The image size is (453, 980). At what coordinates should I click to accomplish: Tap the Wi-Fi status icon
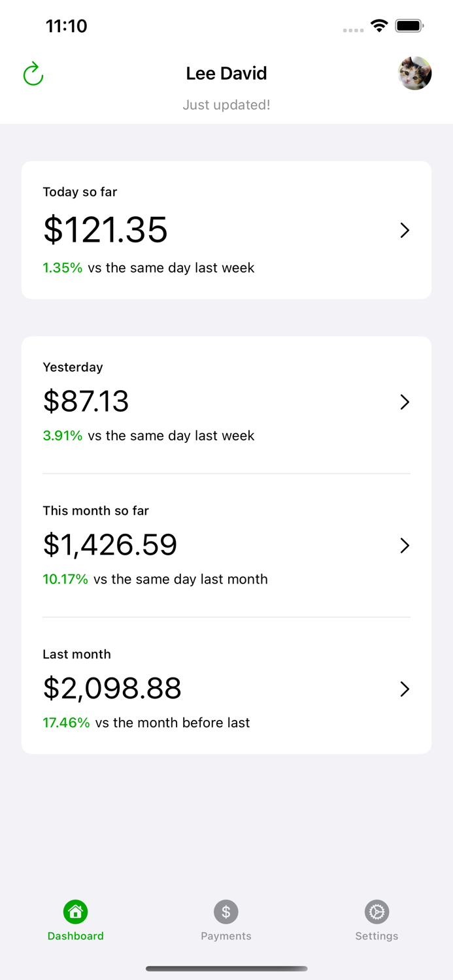(379, 26)
